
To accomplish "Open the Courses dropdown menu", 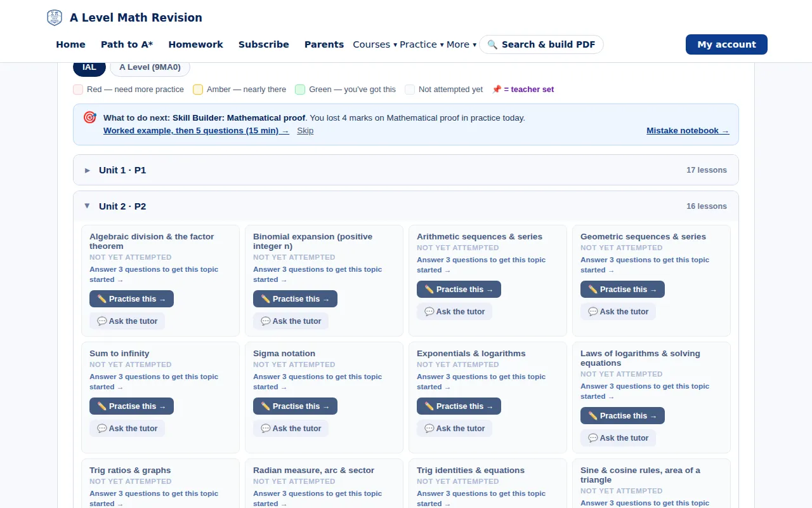I will (375, 44).
